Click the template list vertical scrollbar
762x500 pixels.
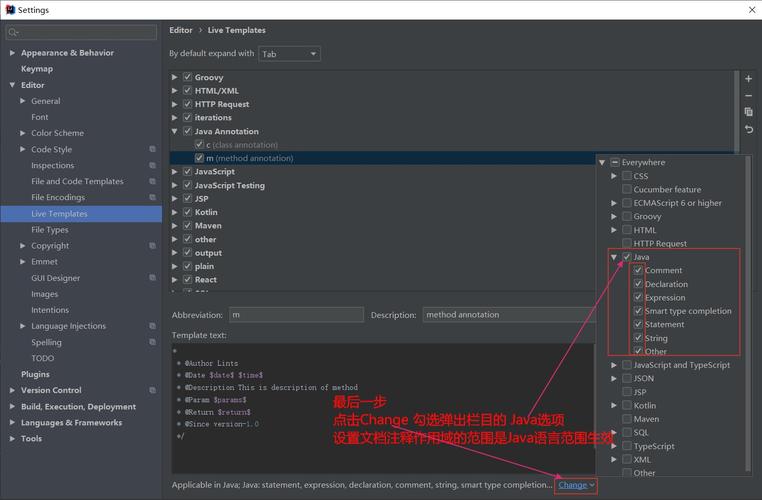coord(736,114)
